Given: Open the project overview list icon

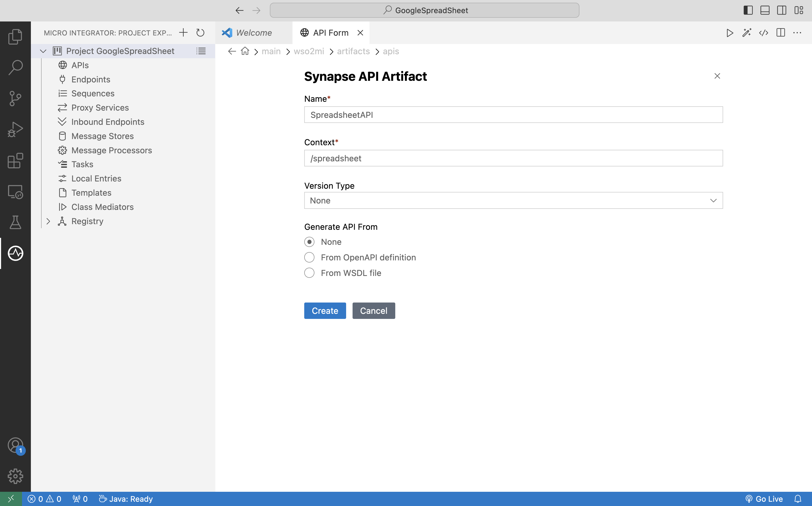Looking at the screenshot, I should pyautogui.click(x=201, y=51).
